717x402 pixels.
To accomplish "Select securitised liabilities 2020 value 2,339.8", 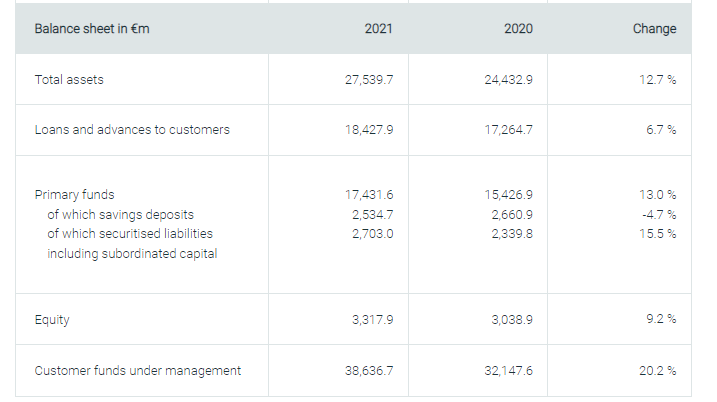I will pyautogui.click(x=512, y=233).
